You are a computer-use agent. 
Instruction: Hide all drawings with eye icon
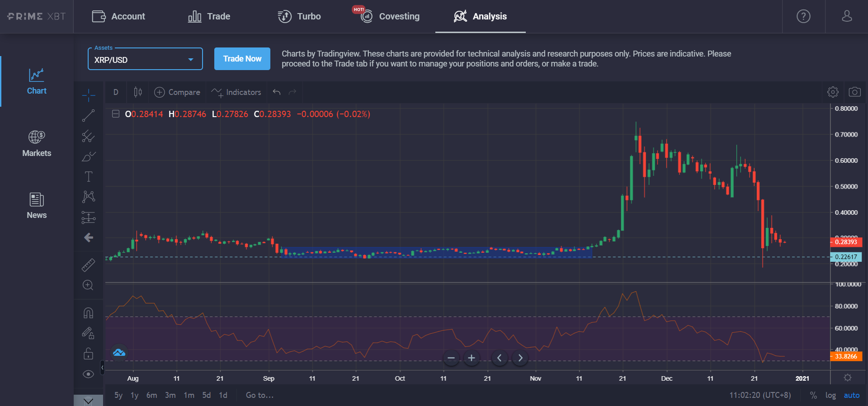click(x=89, y=374)
